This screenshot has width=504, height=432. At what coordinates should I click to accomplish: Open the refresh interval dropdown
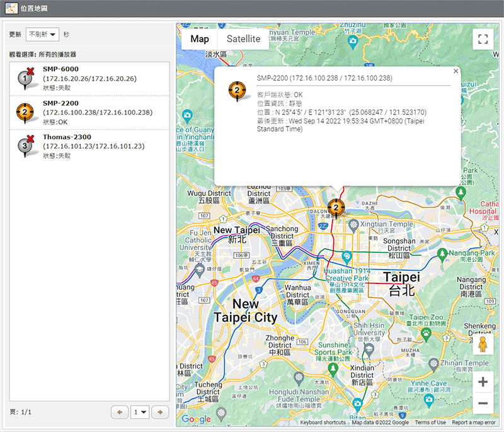42,34
